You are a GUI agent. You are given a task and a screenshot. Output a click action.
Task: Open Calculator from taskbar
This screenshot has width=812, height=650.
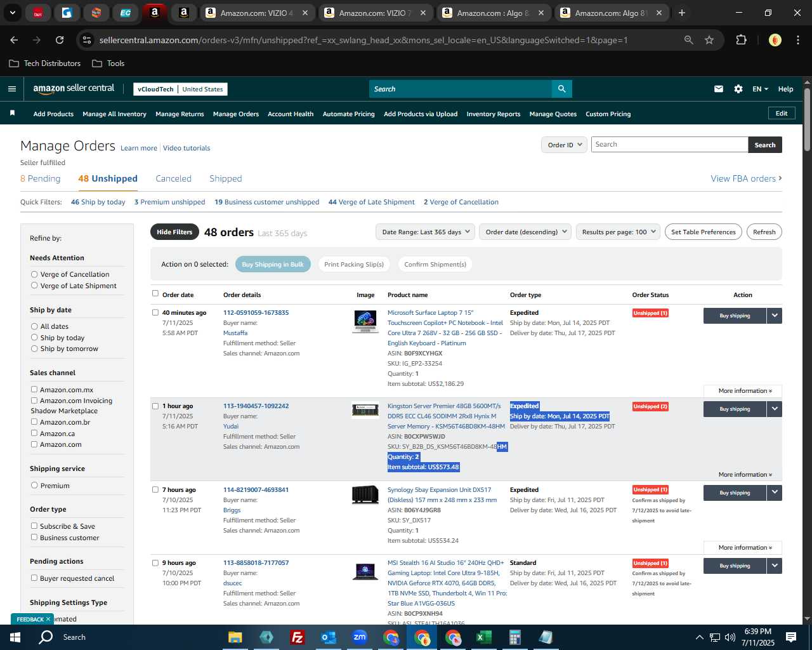(514, 637)
